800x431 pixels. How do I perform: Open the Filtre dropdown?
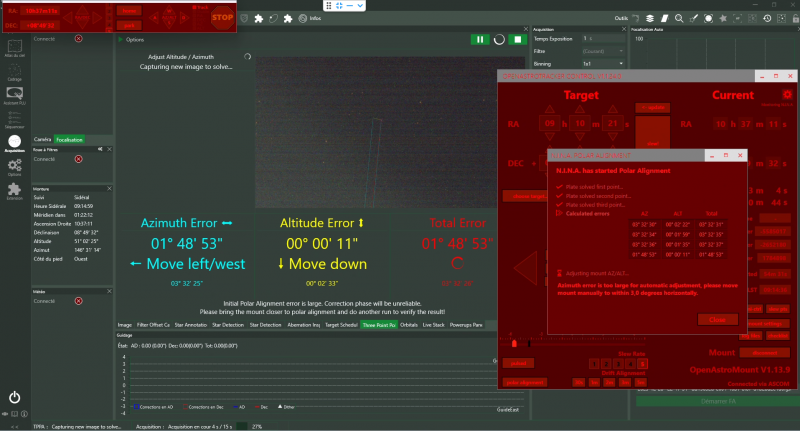(601, 51)
